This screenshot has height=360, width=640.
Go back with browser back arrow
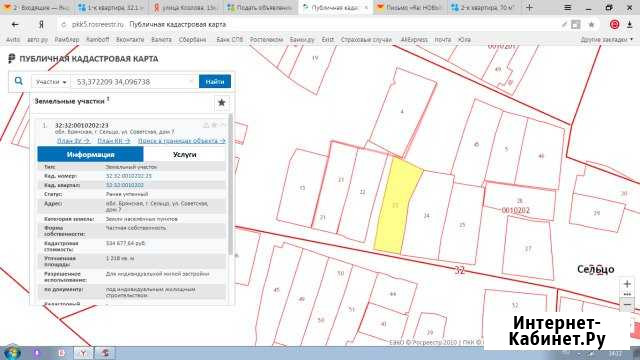tap(15, 24)
